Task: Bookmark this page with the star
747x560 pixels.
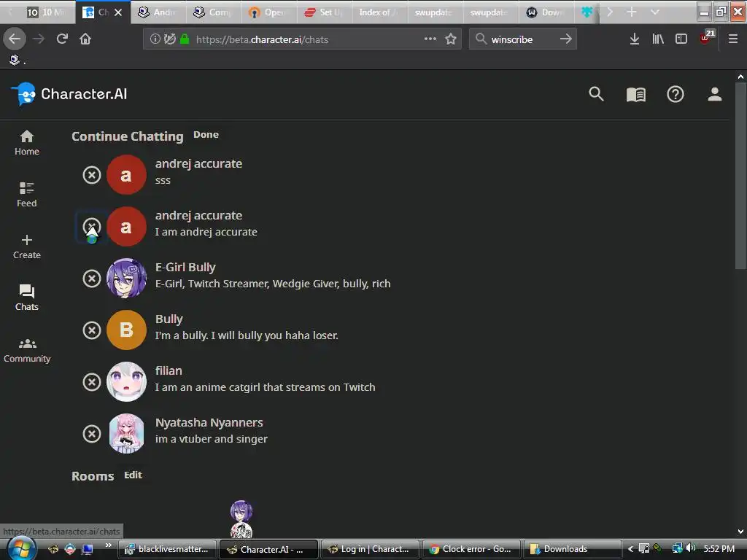Action: point(451,39)
